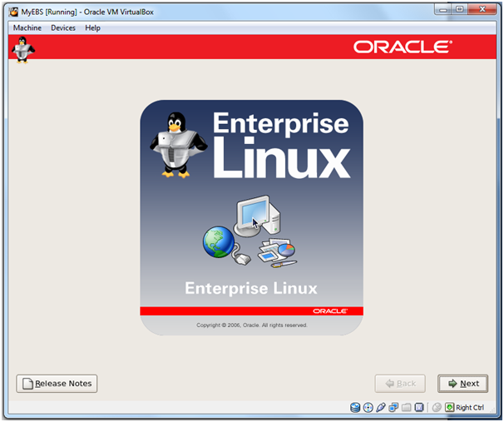This screenshot has width=504, height=422.
Task: Click the Right Ctrl host key label
Action: (470, 408)
